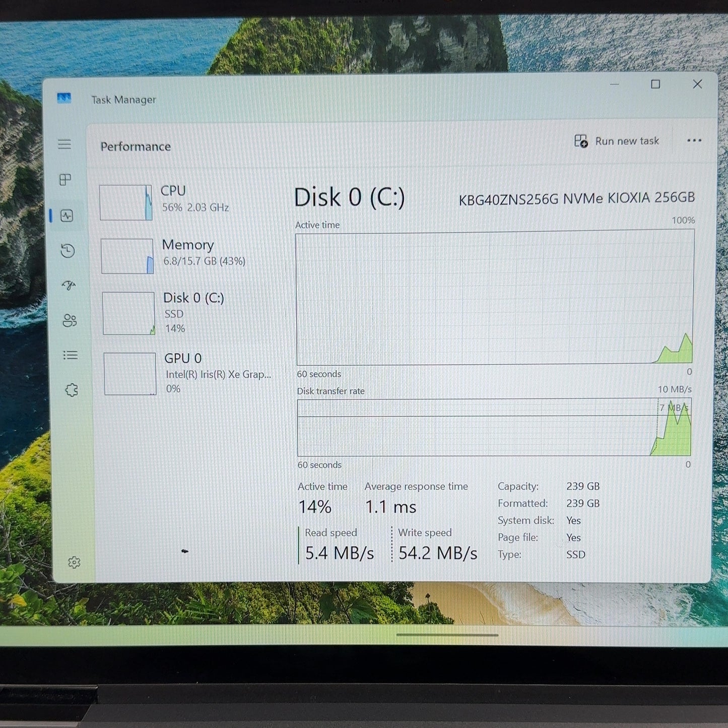Select the Performance page icon
The image size is (728, 728).
tap(67, 216)
